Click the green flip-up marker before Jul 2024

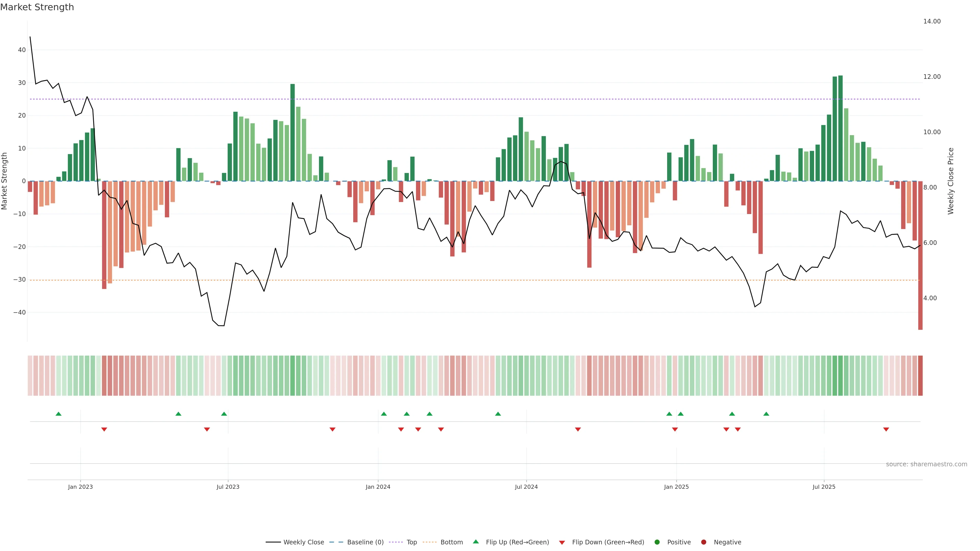tap(498, 414)
